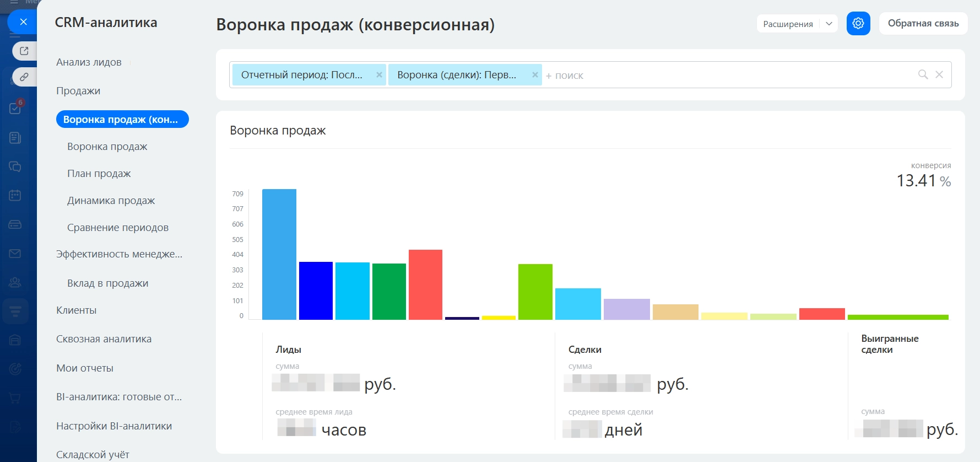
Task: Open the chat bubbles icon
Action: click(15, 166)
